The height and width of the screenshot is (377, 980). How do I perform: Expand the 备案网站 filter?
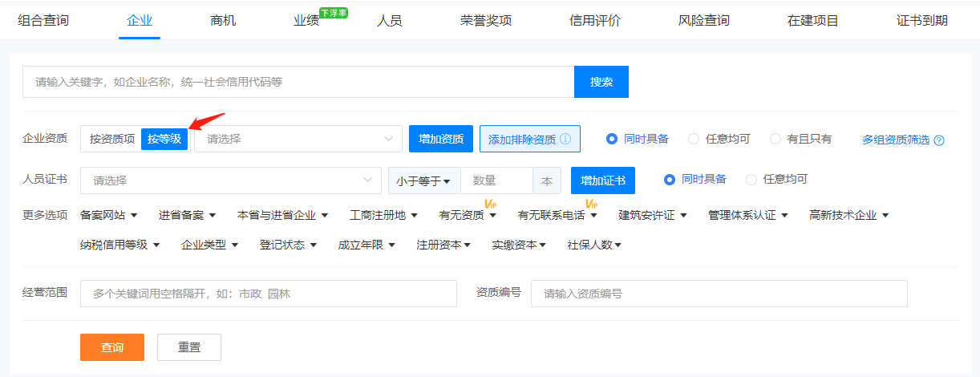(109, 215)
